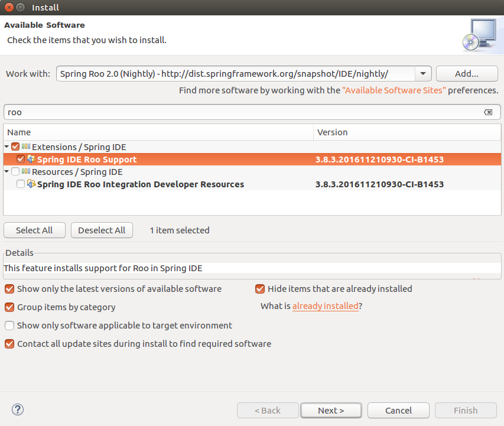The height and width of the screenshot is (426, 504).
Task: Click the Spring IDE Roo Support feature icon
Action: pyautogui.click(x=31, y=159)
